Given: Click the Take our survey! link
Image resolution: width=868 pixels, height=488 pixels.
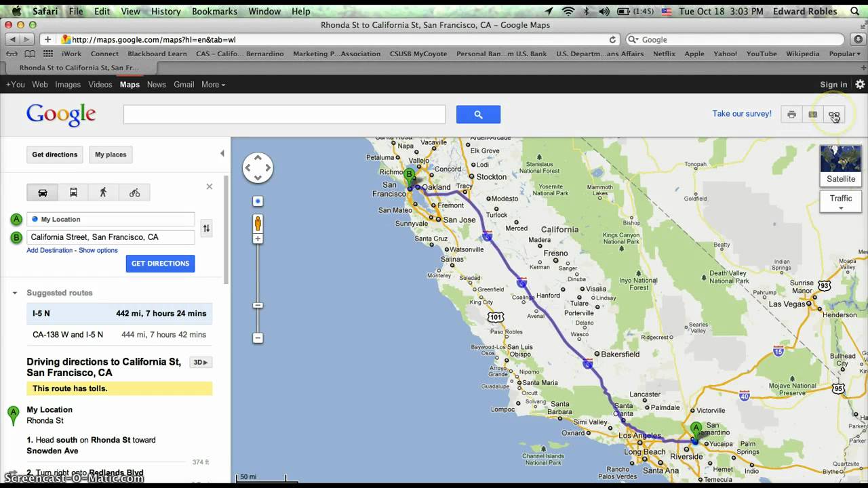Looking at the screenshot, I should [742, 114].
